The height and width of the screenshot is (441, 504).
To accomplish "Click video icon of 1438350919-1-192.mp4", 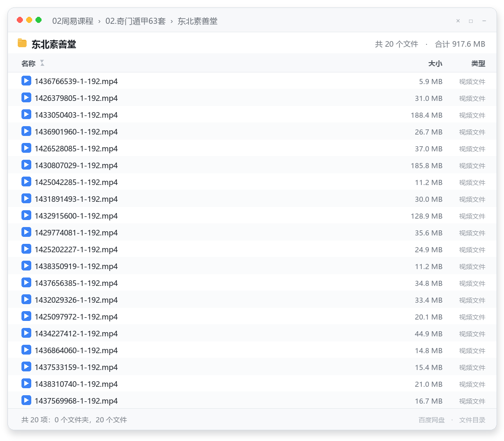I will point(26,266).
